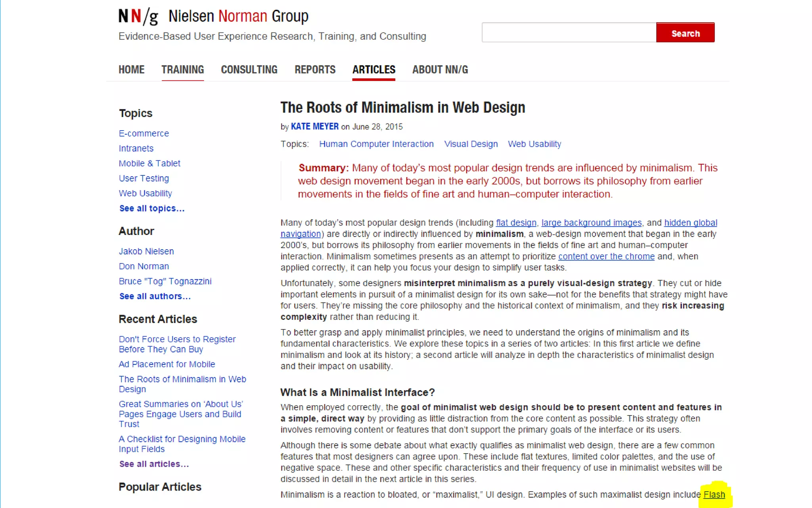This screenshot has width=812, height=508.
Task: Expand See all authors list
Action: [155, 296]
